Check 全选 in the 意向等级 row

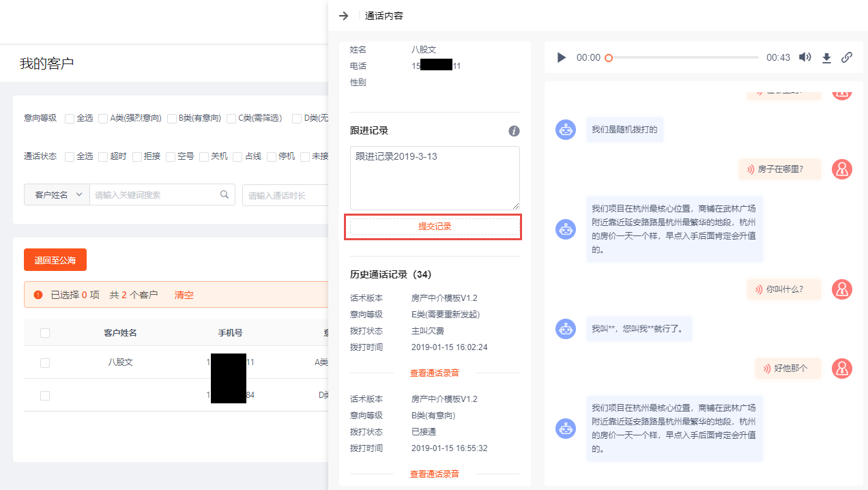tap(70, 118)
